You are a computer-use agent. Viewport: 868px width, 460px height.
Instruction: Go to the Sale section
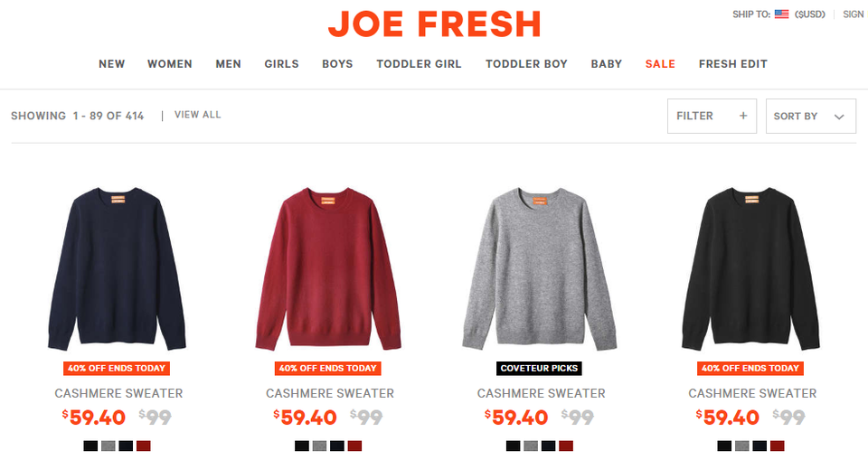pos(660,64)
